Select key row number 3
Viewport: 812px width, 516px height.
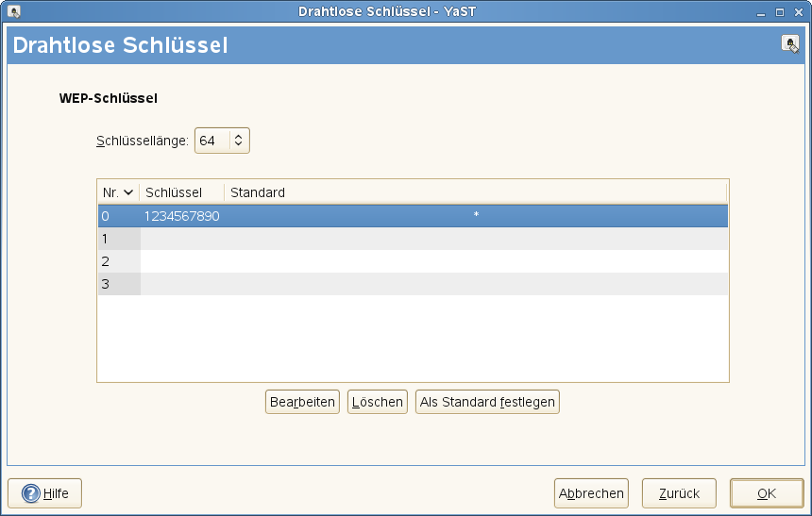pos(413,284)
